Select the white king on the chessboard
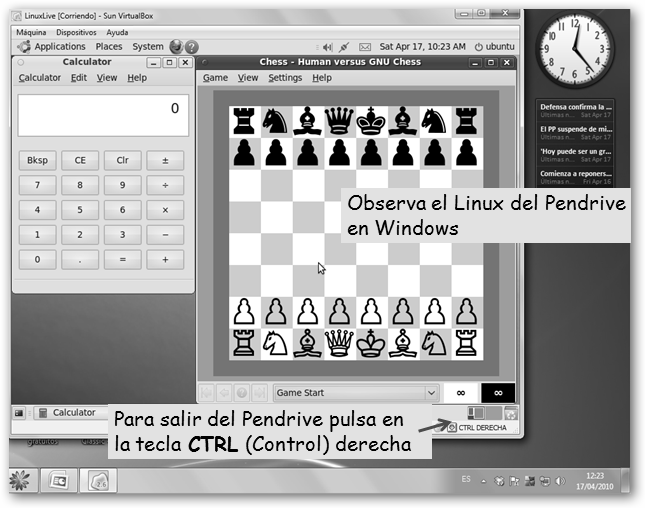 tap(371, 343)
